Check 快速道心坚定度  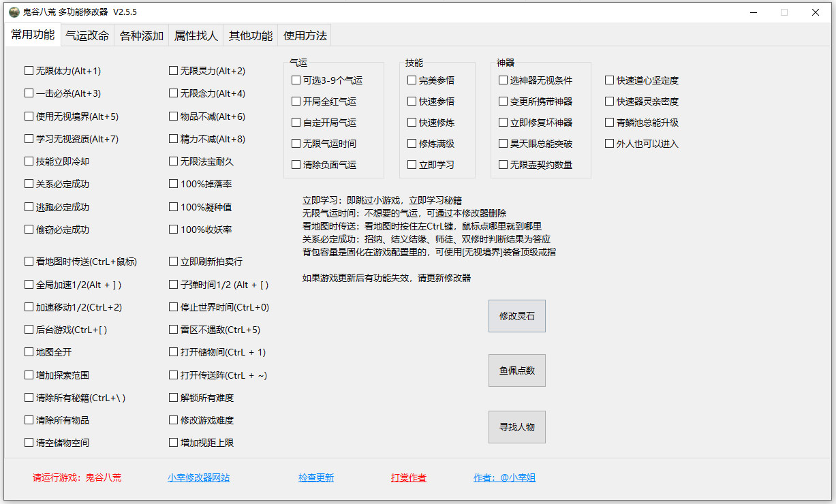point(608,80)
